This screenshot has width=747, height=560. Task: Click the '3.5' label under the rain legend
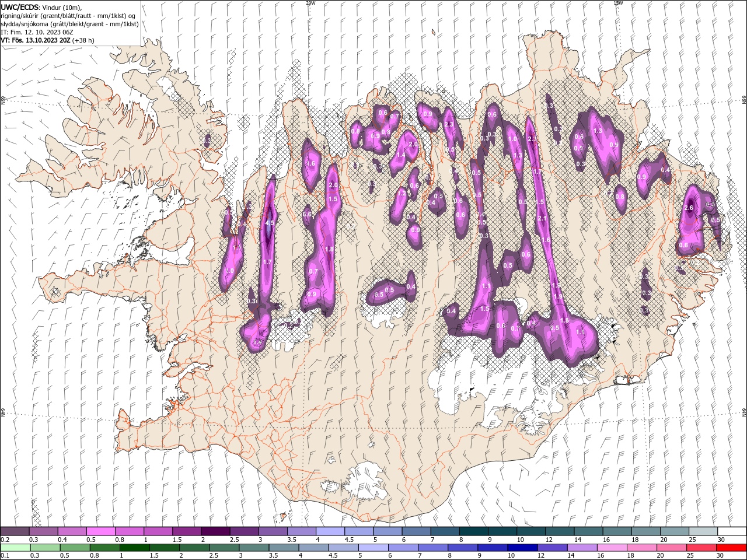click(273, 555)
